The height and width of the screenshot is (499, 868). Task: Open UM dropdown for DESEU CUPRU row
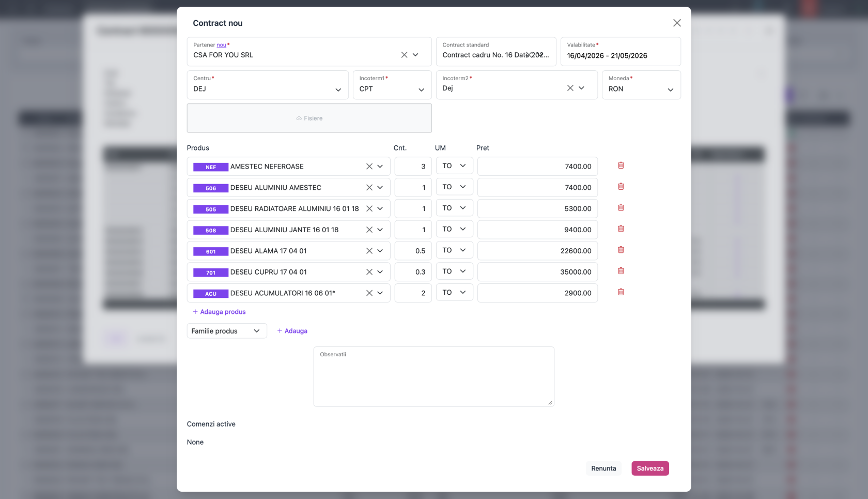454,271
